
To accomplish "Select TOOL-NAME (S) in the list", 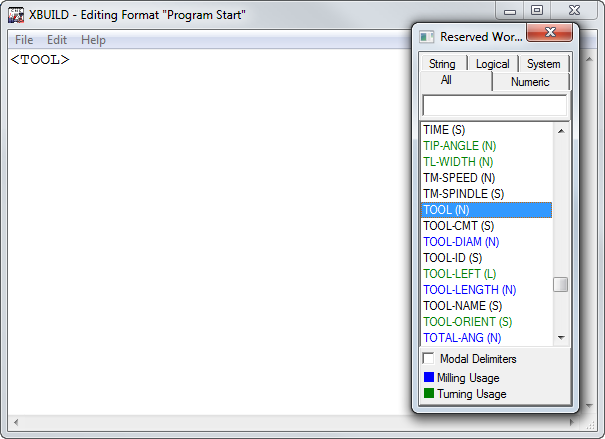I will pos(486,306).
